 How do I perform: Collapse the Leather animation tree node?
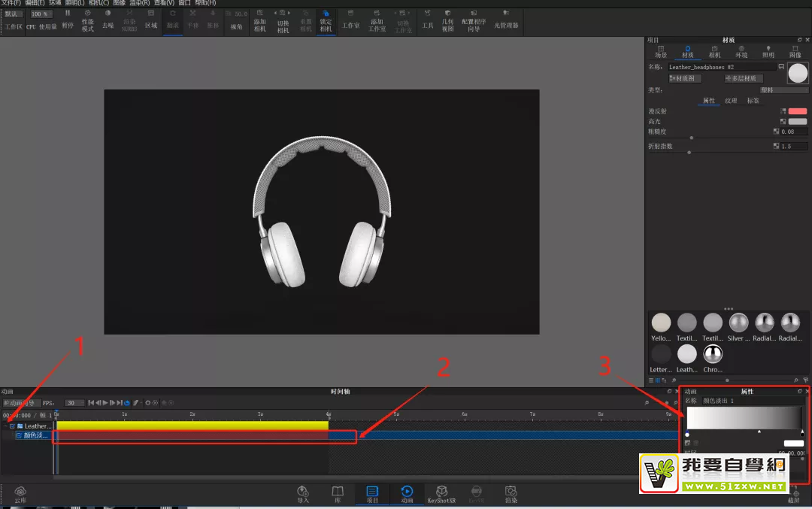click(x=5, y=426)
